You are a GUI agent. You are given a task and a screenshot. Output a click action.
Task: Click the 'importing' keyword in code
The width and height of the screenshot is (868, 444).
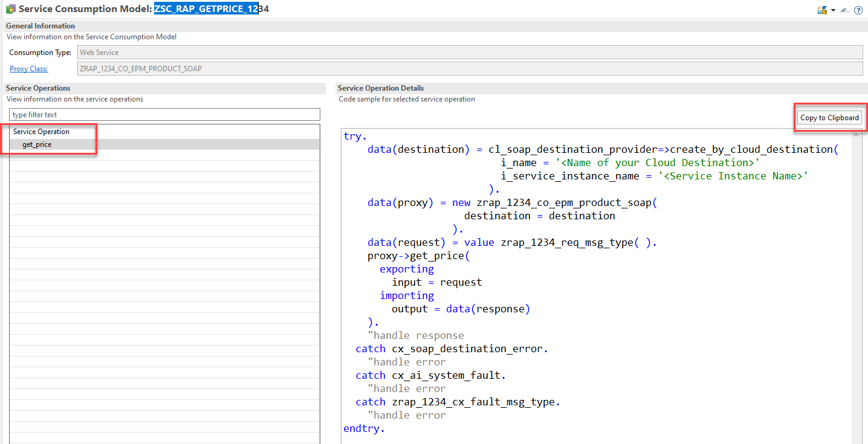point(407,296)
